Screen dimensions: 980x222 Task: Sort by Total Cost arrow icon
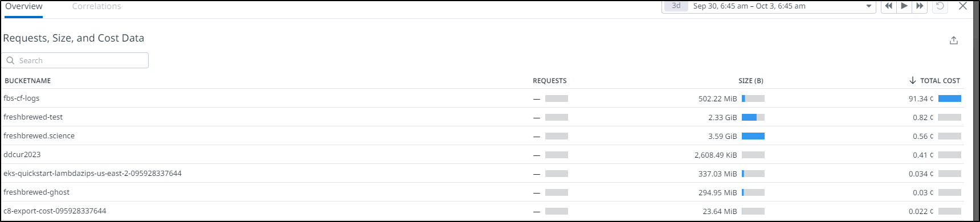[913, 80]
